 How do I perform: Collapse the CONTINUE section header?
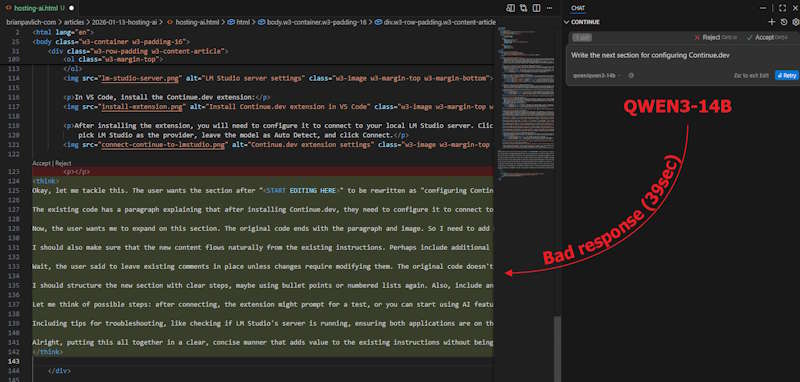582,22
